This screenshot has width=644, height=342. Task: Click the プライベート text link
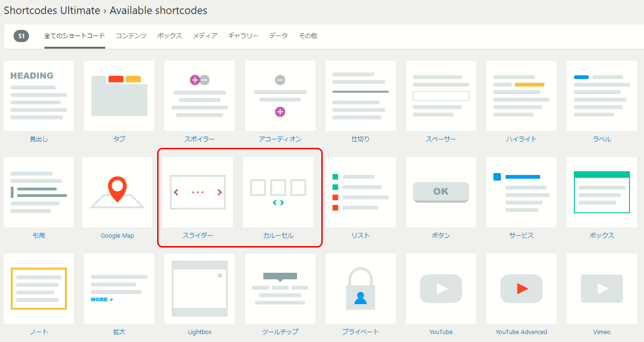tap(361, 332)
